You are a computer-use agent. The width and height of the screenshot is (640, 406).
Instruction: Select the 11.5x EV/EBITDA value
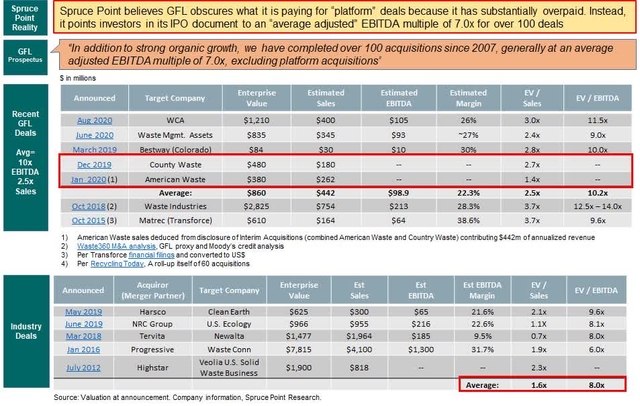point(597,120)
